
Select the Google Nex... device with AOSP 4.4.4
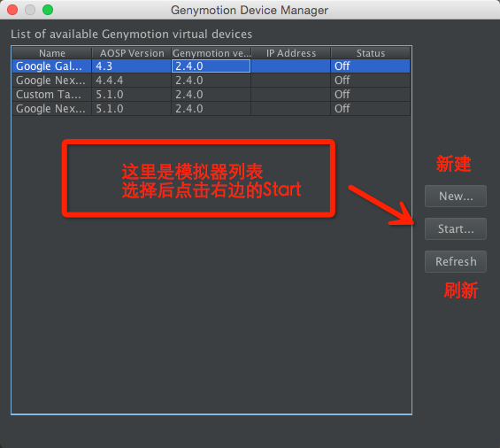[212, 80]
